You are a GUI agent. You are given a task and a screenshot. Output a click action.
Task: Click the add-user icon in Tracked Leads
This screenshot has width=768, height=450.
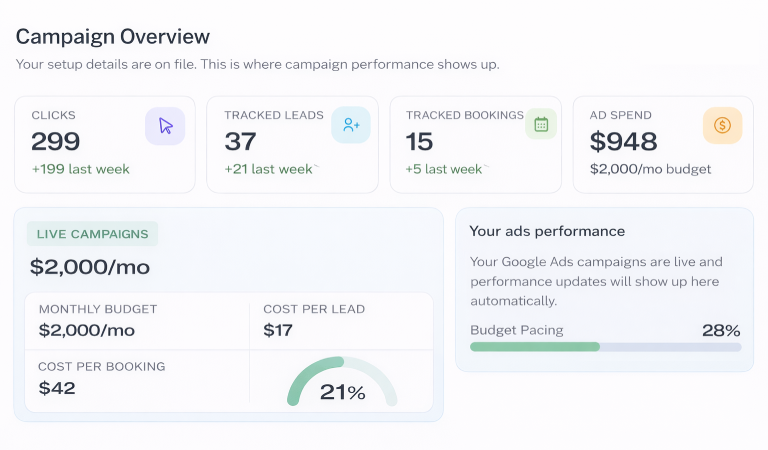pyautogui.click(x=351, y=125)
